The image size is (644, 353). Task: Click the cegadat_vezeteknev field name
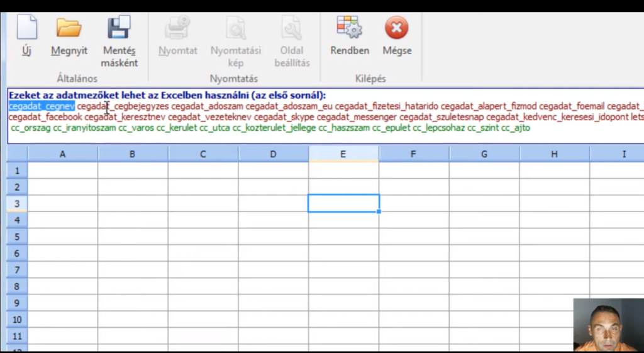[x=209, y=117]
